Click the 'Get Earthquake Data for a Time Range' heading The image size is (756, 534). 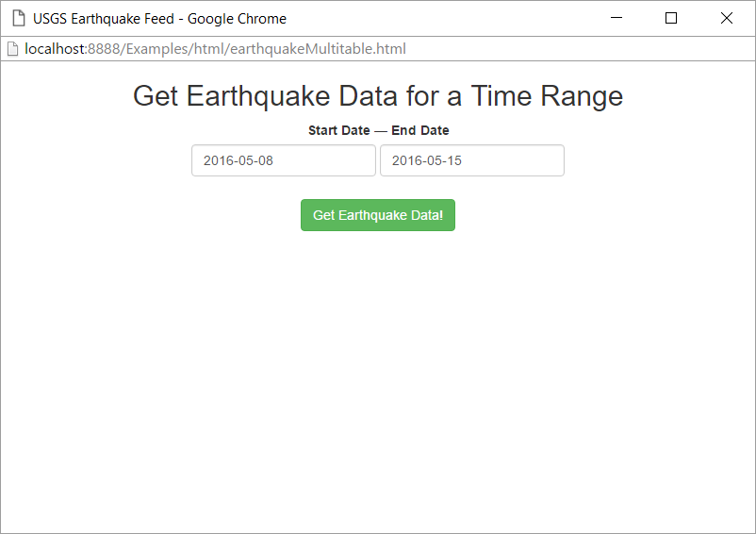[378, 95]
